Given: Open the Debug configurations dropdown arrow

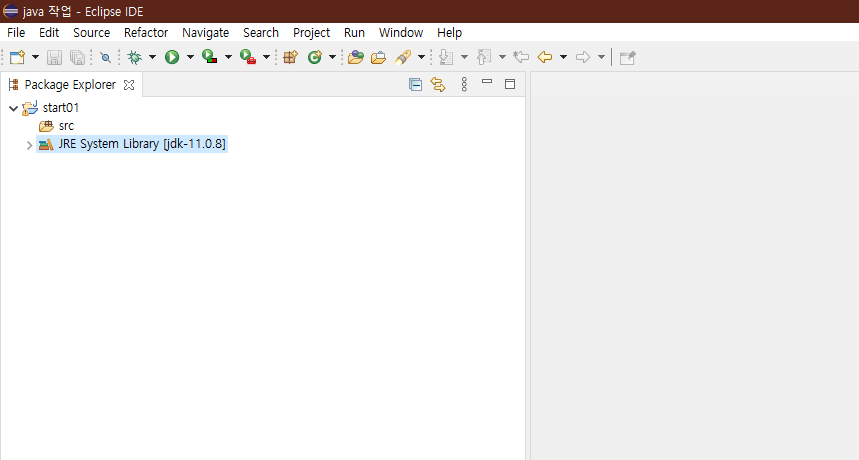Looking at the screenshot, I should point(152,57).
